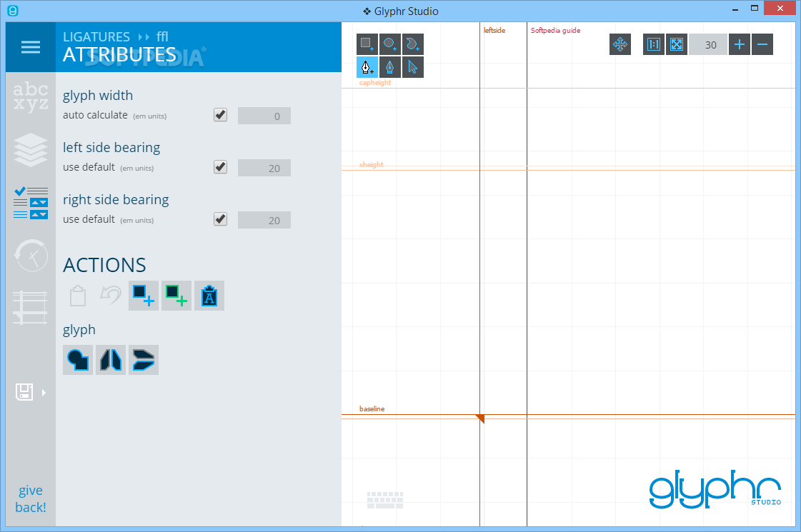Screen dimensions: 801x532
Task: Click the baseline guide label
Action: click(x=372, y=408)
